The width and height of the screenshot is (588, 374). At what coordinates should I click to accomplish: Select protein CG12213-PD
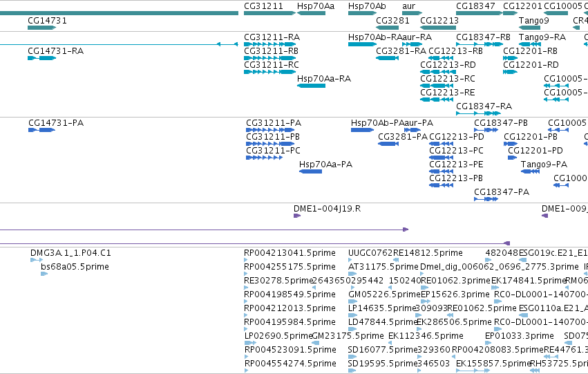(x=441, y=144)
